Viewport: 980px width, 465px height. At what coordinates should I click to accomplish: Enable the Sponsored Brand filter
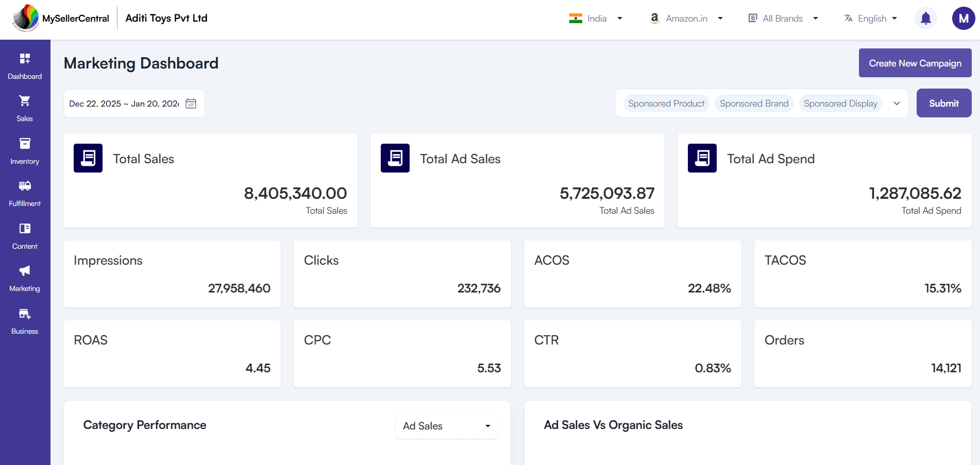(x=754, y=103)
